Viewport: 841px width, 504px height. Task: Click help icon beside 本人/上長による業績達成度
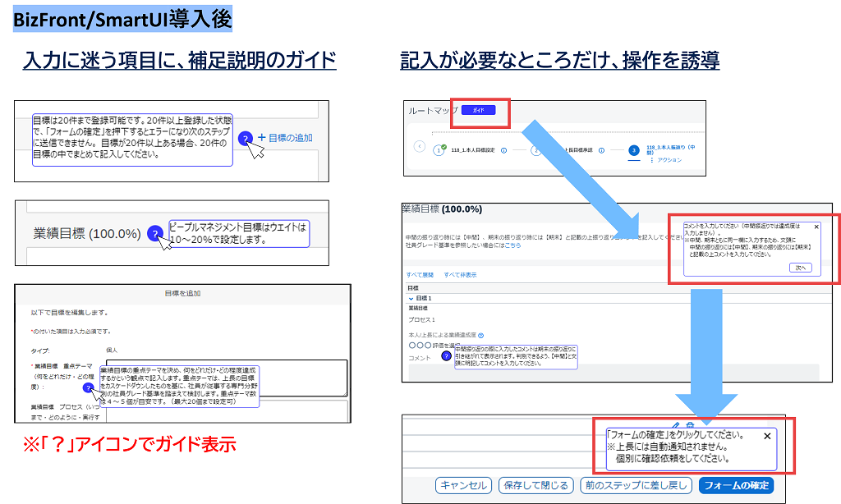(480, 336)
